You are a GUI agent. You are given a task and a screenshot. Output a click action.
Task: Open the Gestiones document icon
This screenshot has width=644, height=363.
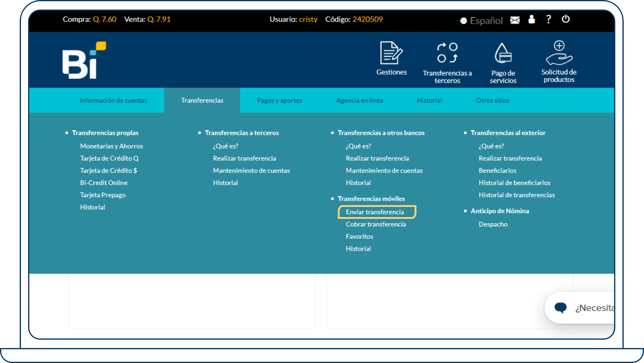(x=391, y=53)
